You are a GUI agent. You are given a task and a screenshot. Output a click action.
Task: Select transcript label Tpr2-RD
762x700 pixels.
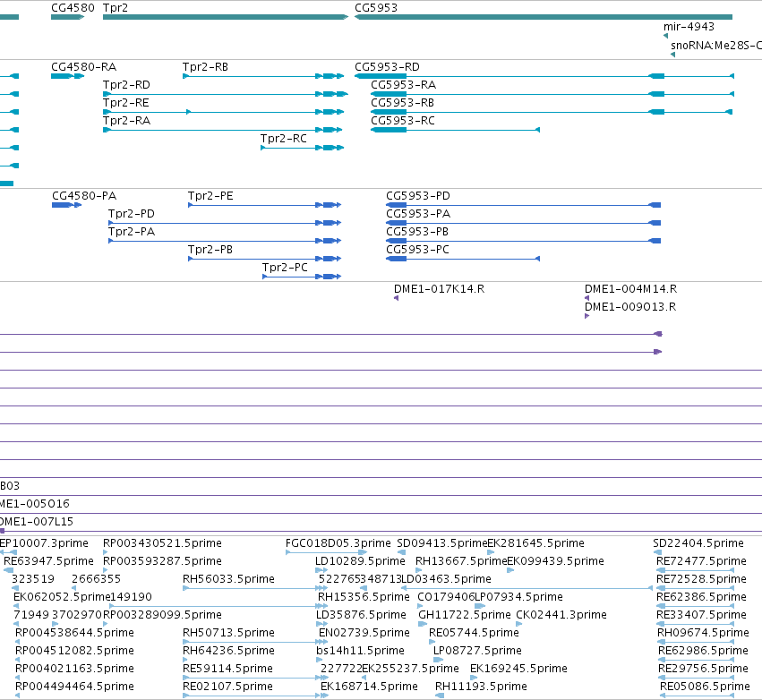pos(126,84)
